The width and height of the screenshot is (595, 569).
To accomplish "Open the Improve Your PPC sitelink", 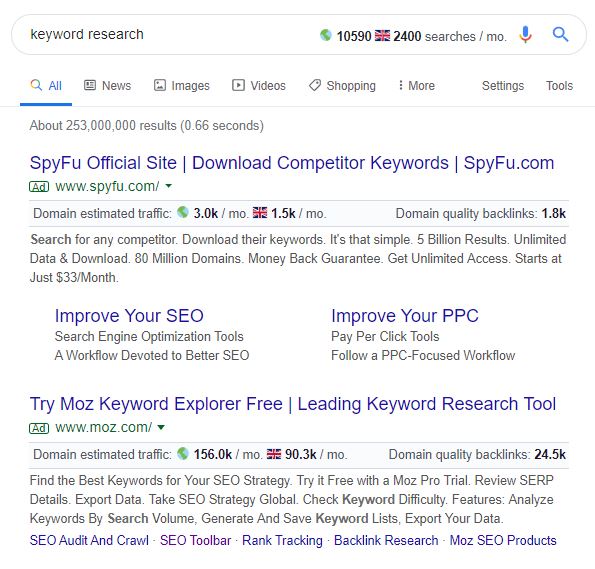I will tap(405, 316).
